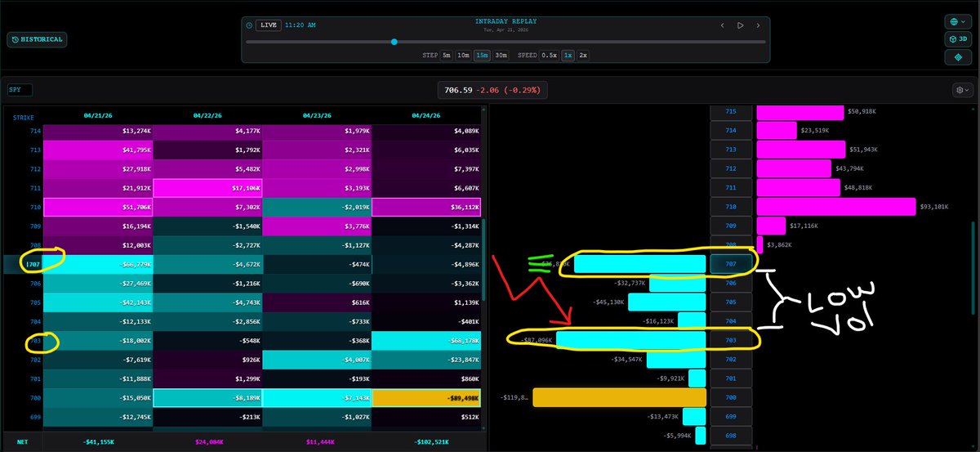Viewport: 980px width, 452px height.
Task: Click the $17,106K cell in 04/22/26 column
Action: coord(207,188)
